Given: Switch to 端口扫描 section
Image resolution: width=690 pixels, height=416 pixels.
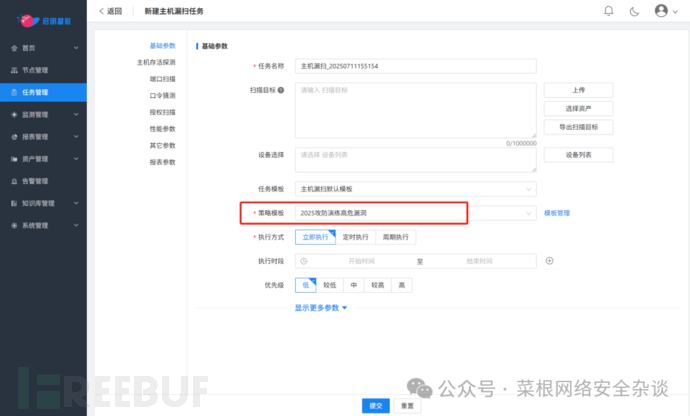Looking at the screenshot, I should pos(162,79).
